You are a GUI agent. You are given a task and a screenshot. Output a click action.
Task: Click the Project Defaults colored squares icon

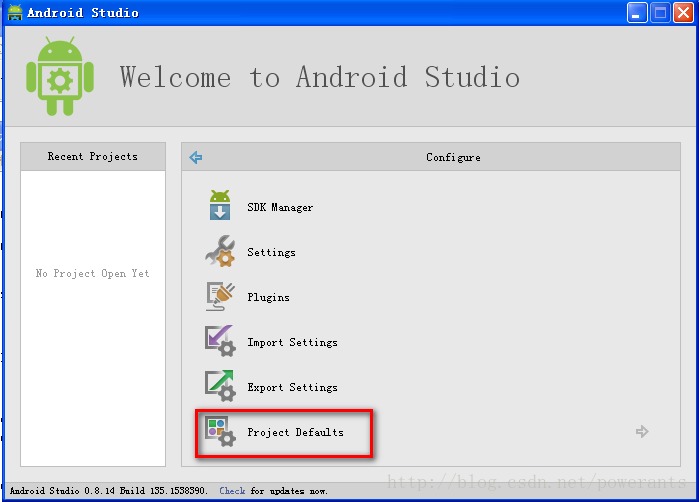pos(220,432)
